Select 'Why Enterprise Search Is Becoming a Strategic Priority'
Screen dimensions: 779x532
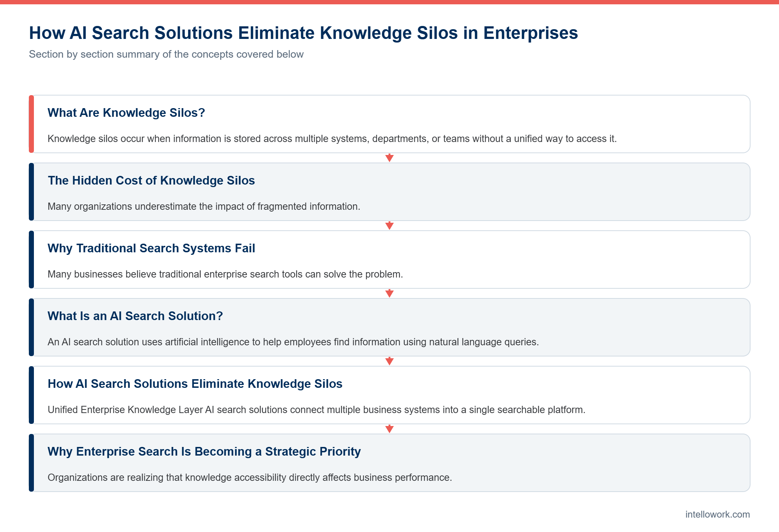coord(204,452)
